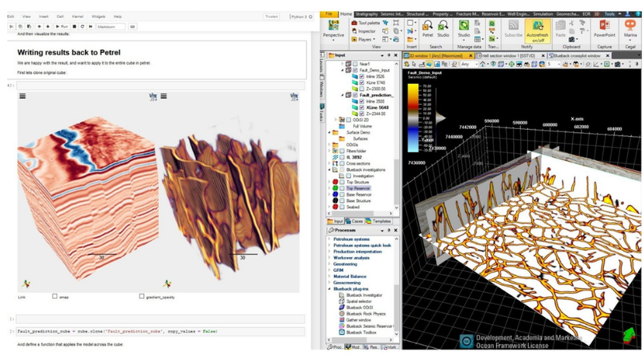This screenshot has width=644, height=355.
Task: Click the Subscribe notify icon
Action: [513, 29]
